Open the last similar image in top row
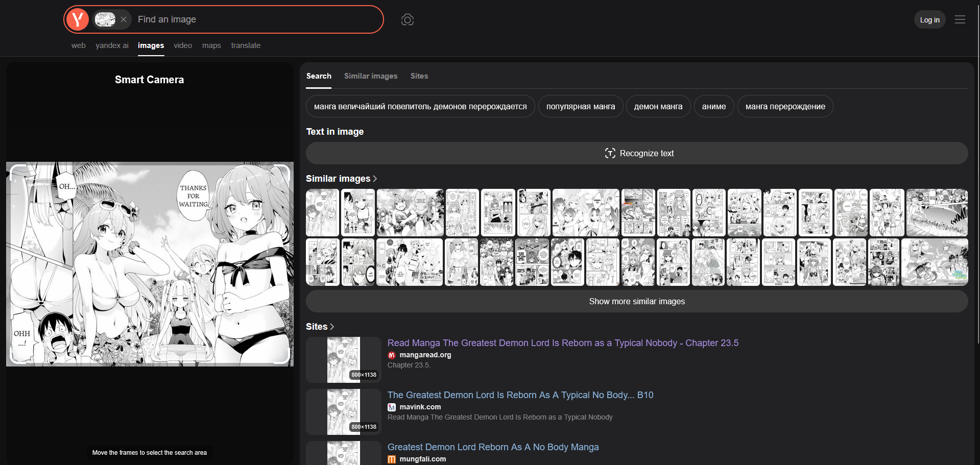The height and width of the screenshot is (465, 980). click(937, 213)
